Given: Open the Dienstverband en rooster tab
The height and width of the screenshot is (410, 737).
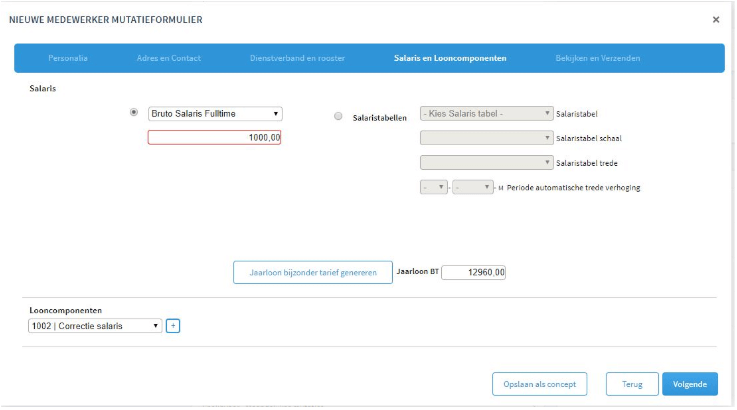Looking at the screenshot, I should coord(297,58).
